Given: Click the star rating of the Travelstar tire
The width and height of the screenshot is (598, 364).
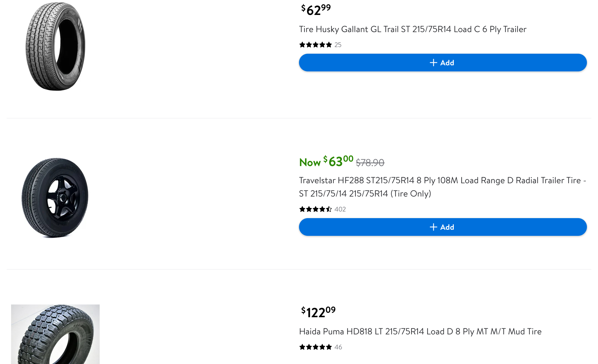Looking at the screenshot, I should click(315, 209).
